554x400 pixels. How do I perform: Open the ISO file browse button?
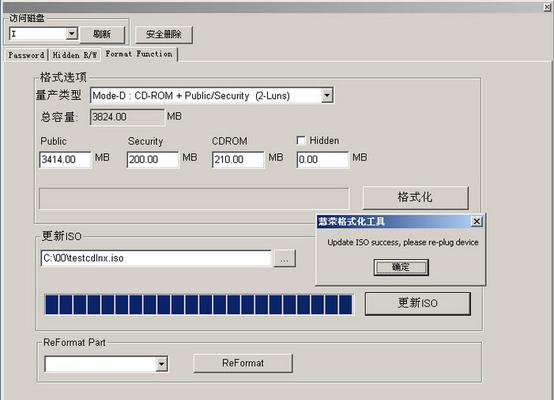point(284,258)
